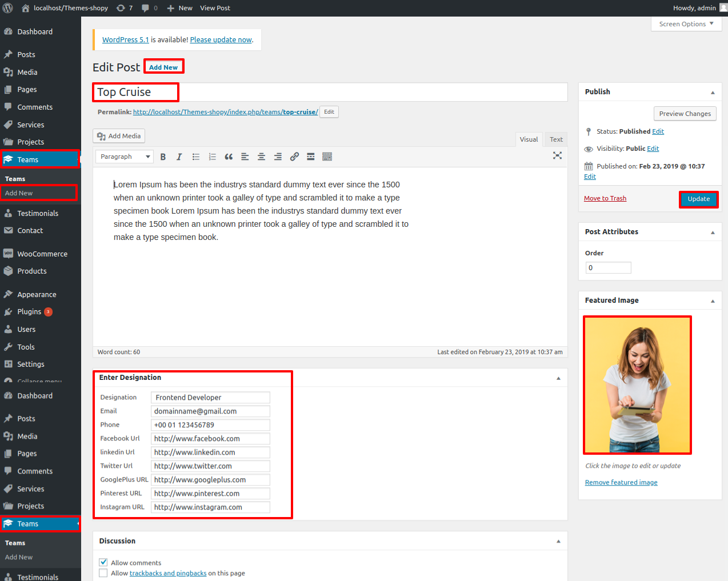Switch to the Text editor tab
Image resolution: width=728 pixels, height=581 pixels.
pos(556,139)
